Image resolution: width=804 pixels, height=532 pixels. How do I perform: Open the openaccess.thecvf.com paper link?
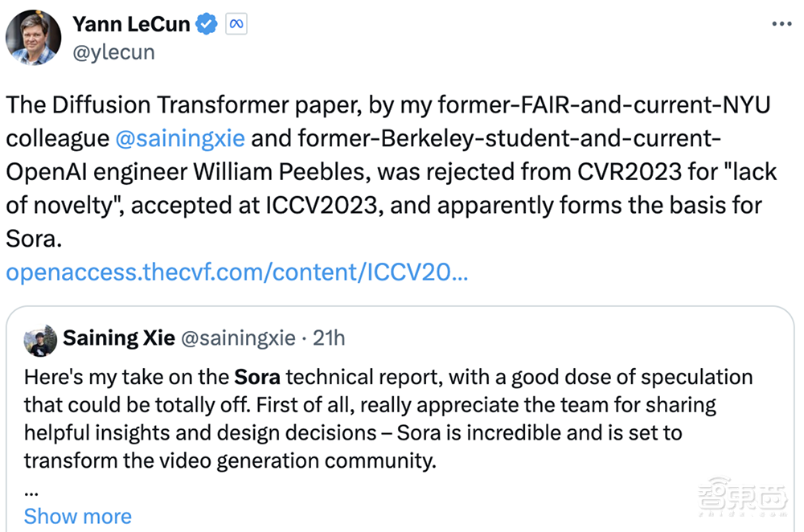[x=237, y=272]
